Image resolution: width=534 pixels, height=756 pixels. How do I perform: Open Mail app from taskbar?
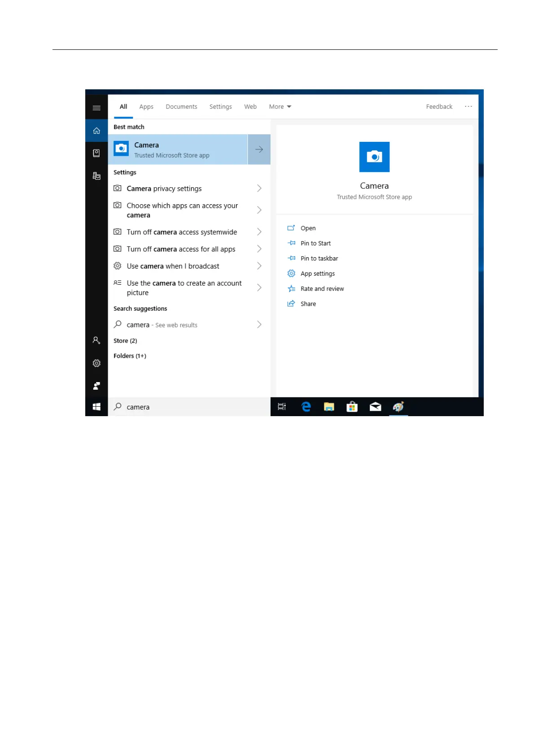pos(375,407)
